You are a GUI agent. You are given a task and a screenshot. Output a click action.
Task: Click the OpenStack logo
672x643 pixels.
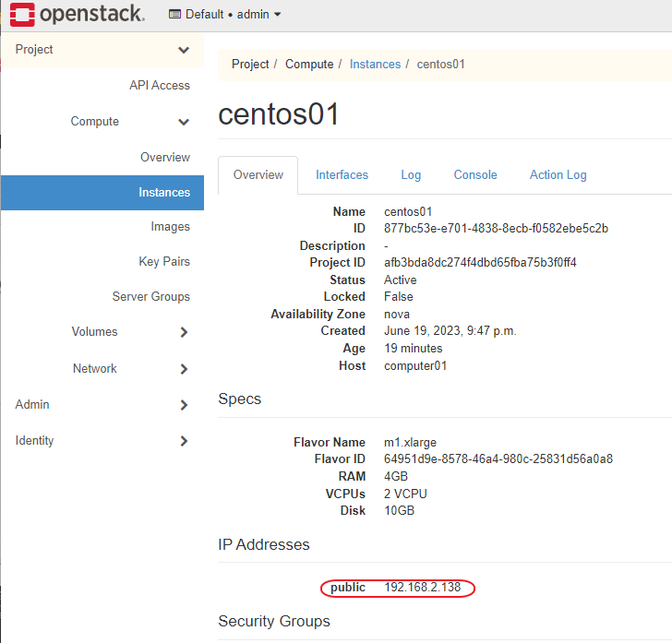point(78,14)
